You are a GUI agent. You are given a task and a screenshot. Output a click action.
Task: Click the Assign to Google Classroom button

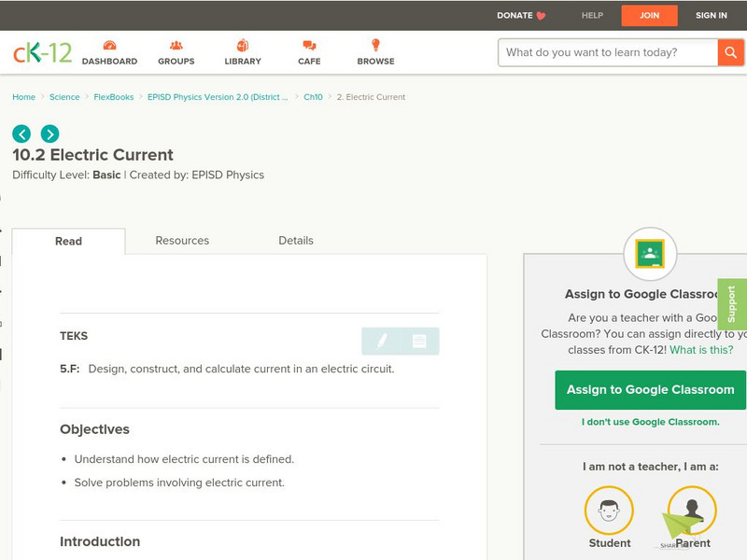pyautogui.click(x=651, y=389)
